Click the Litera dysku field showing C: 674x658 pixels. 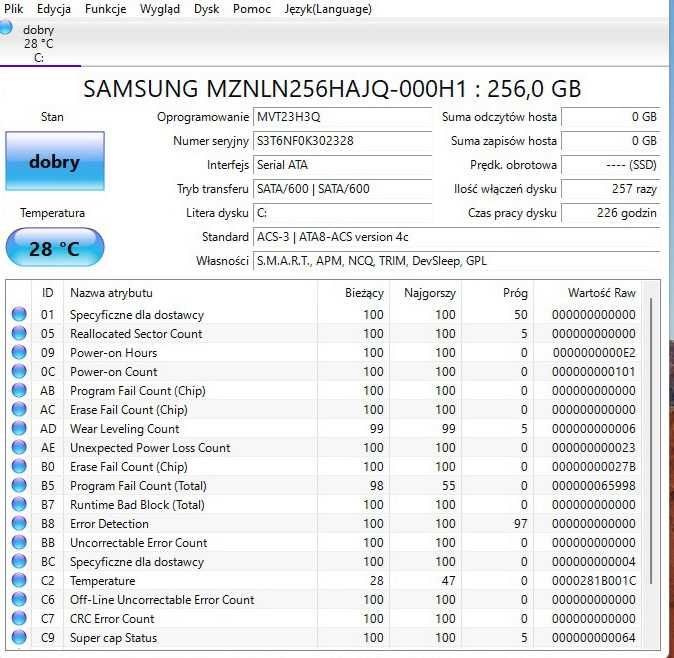pos(343,213)
